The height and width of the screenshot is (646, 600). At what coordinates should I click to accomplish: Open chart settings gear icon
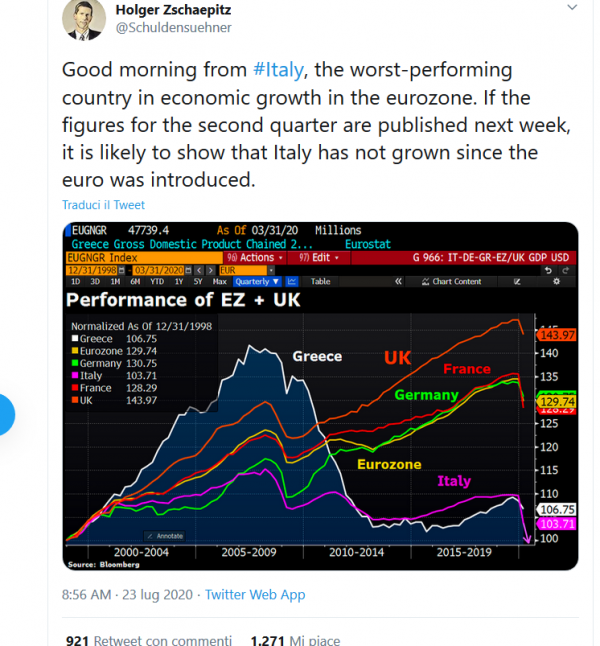tap(556, 281)
